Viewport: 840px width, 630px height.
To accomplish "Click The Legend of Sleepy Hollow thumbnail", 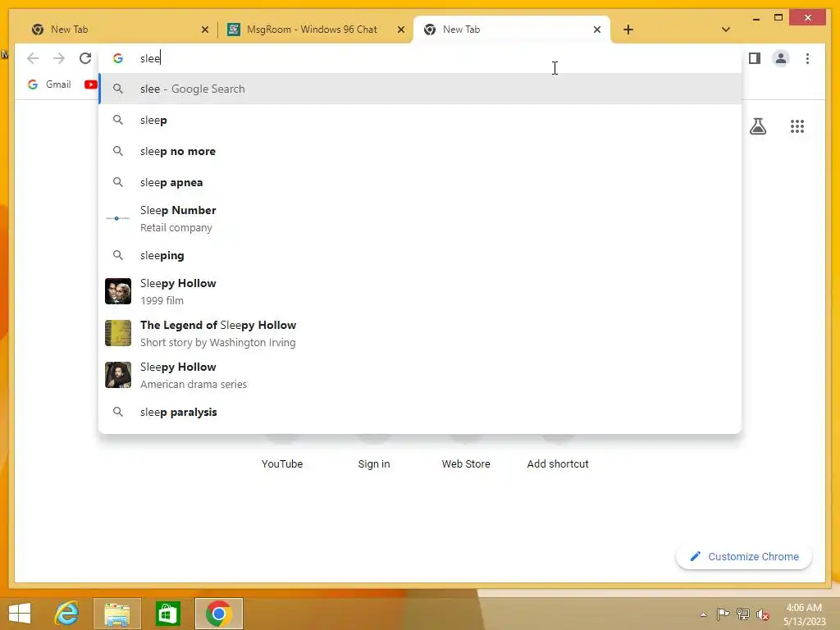I will coord(118,333).
